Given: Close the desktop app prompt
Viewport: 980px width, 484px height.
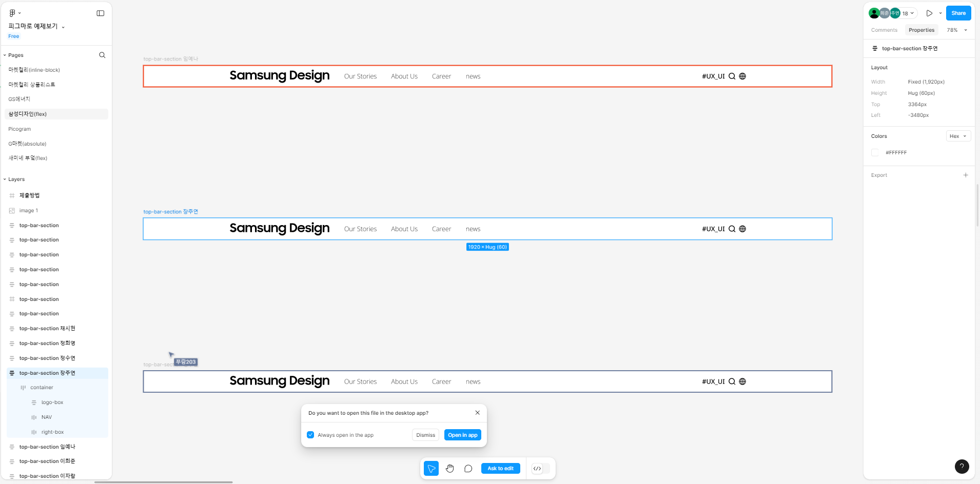Looking at the screenshot, I should coord(478,413).
